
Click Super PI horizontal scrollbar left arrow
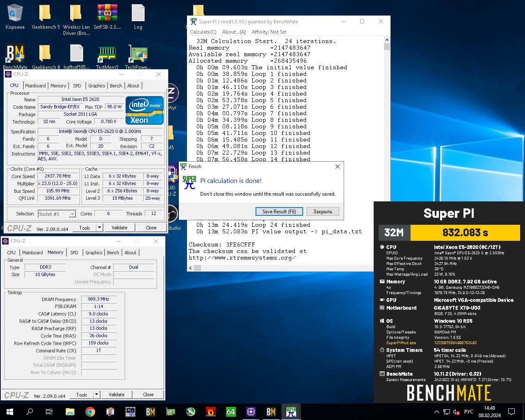[190, 268]
